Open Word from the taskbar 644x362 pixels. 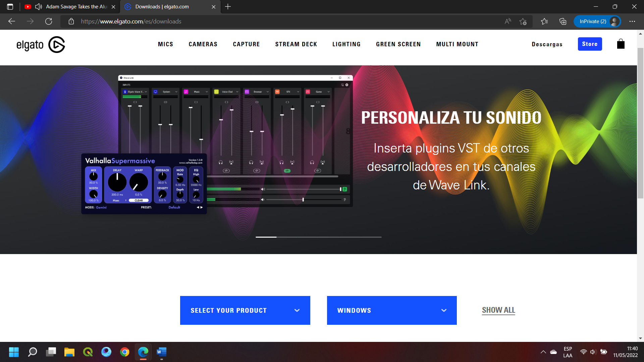(x=161, y=352)
